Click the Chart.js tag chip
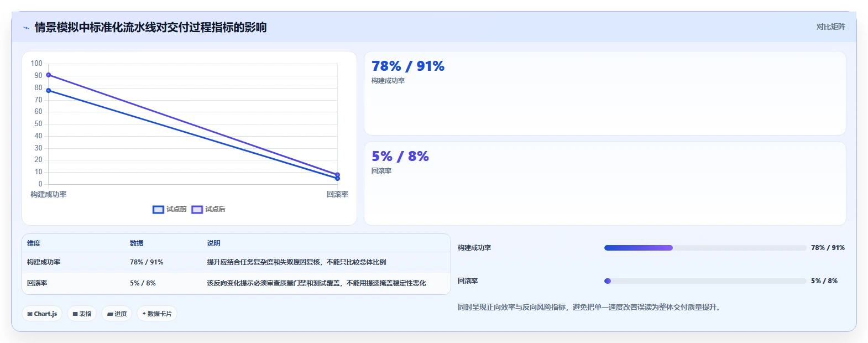Image resolution: width=868 pixels, height=343 pixels. pos(42,314)
